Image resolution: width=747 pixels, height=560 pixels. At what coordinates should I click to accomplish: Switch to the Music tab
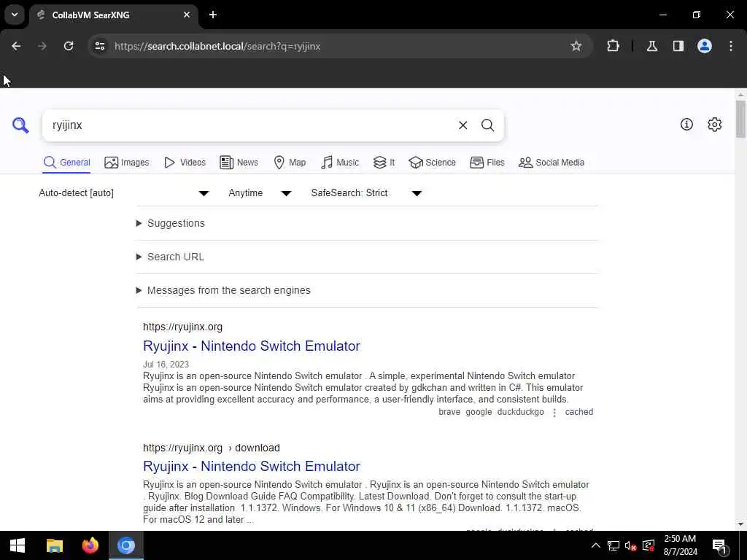[340, 163]
